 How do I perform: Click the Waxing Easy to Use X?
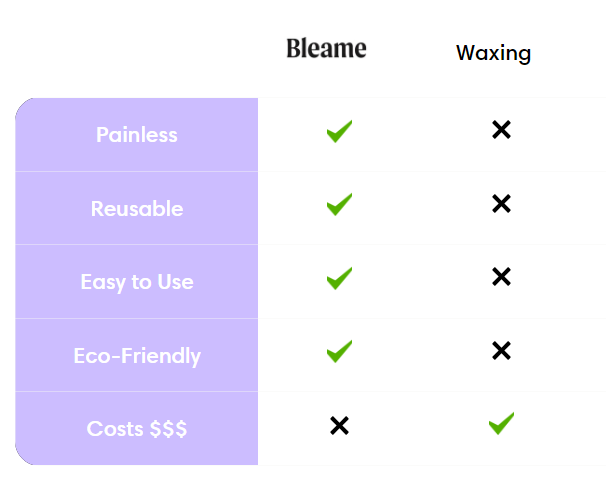click(x=501, y=276)
